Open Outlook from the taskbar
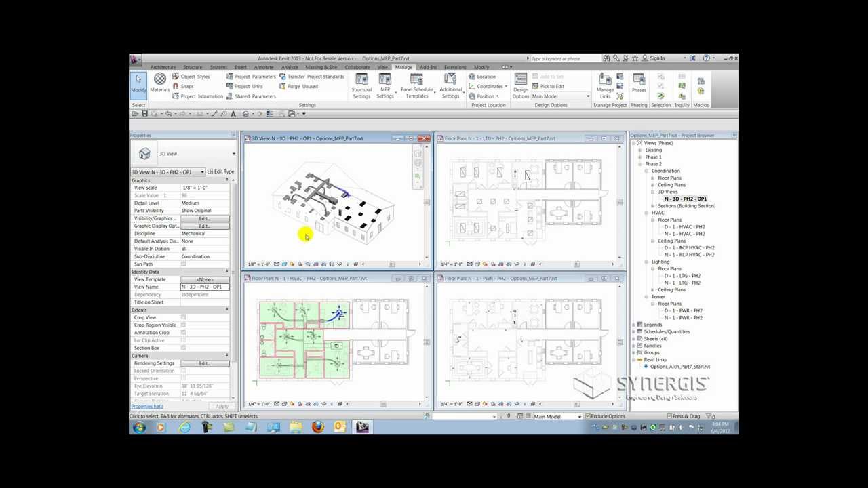 pyautogui.click(x=340, y=427)
